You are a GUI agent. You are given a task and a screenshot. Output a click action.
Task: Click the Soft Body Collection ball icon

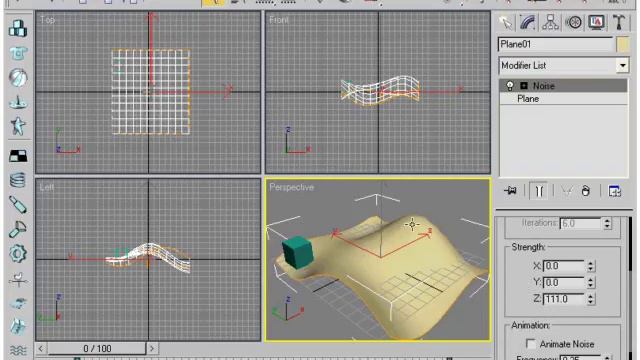tap(18, 78)
